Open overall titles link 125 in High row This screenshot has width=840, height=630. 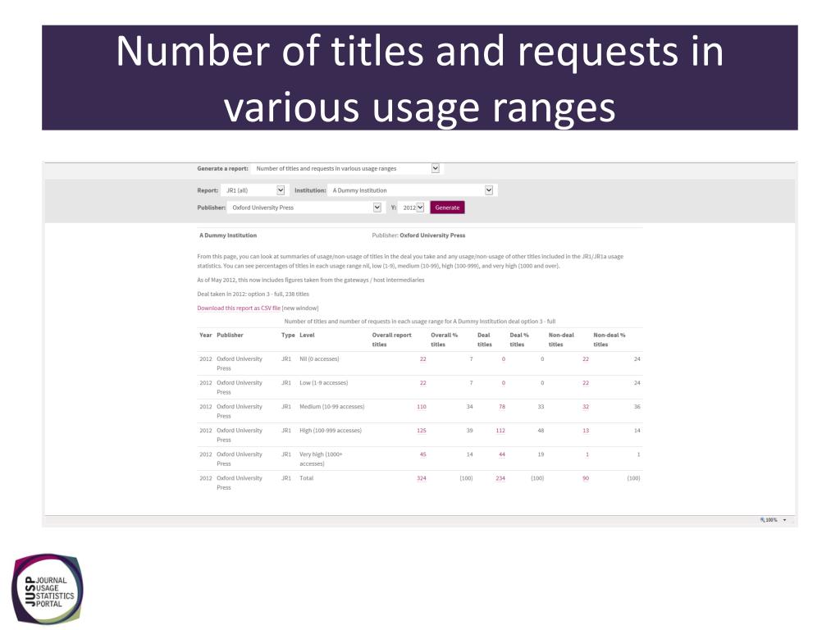422,431
